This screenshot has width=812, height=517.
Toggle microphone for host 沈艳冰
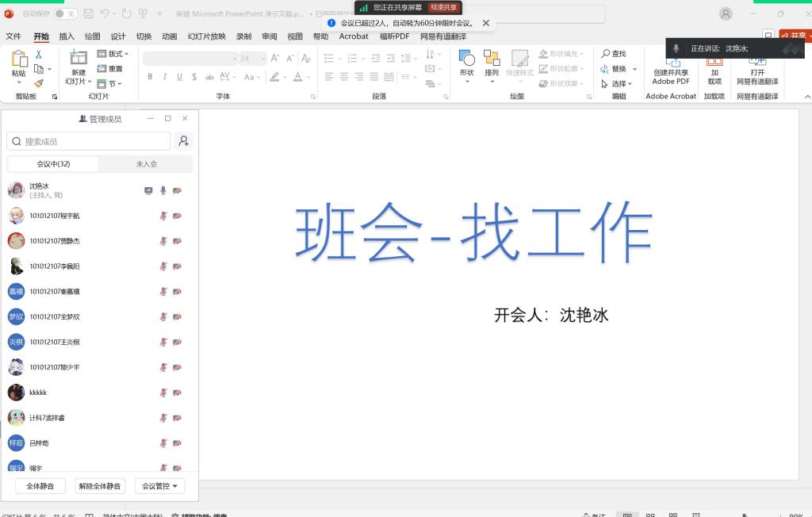163,190
